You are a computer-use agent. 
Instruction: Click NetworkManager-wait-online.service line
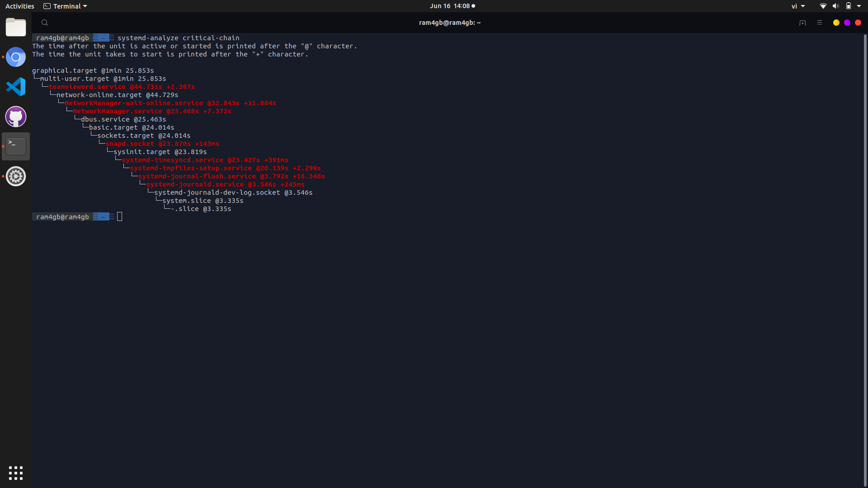click(x=170, y=103)
